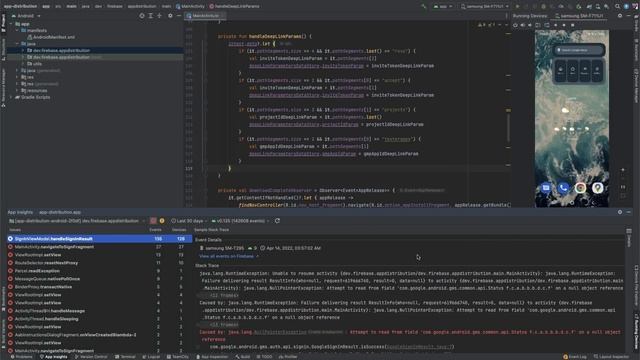Click device Volume Down icon
The height and width of the screenshot is (360, 640).
click(530, 25)
